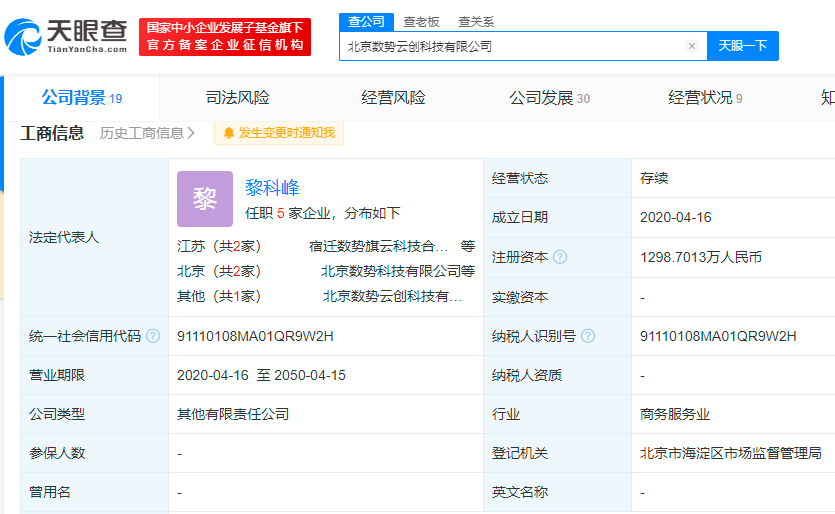835x514 pixels.
Task: Click the 曾用名 label cell
Action: (x=95, y=492)
